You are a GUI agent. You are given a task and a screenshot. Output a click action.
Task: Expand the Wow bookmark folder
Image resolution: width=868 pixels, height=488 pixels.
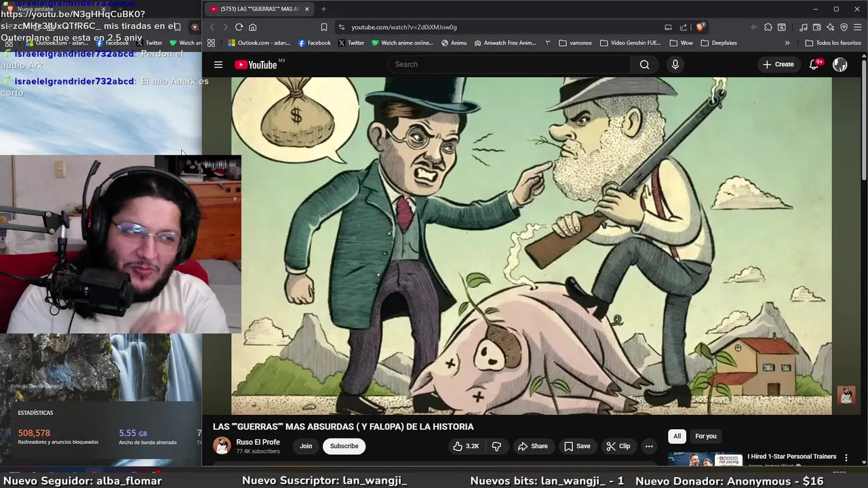[x=681, y=43]
